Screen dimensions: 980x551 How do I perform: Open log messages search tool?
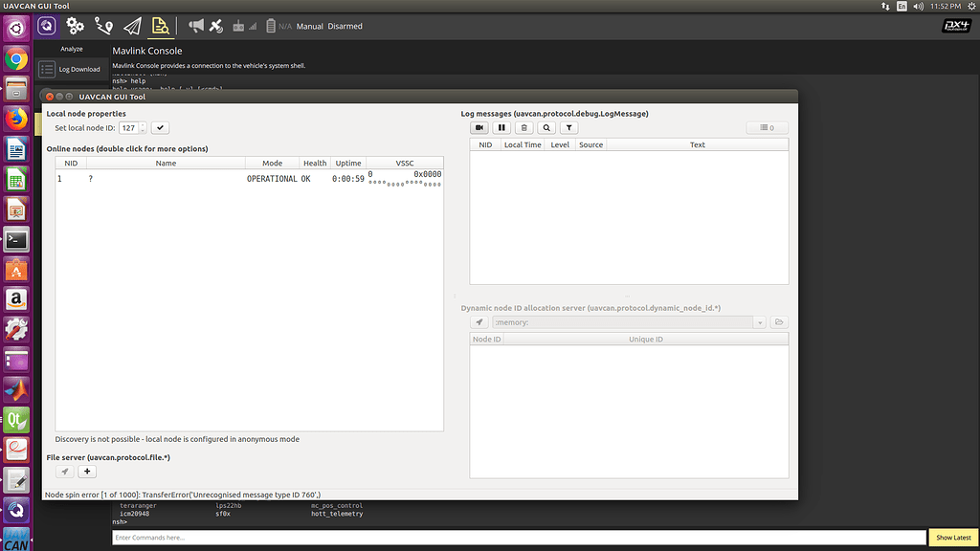(546, 128)
